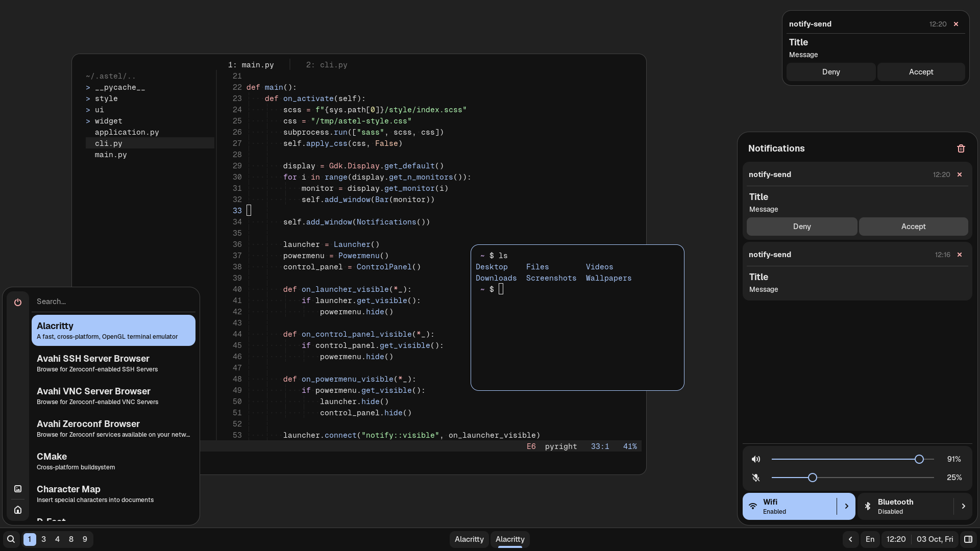Click the sidebar panel icon in the bottom bar

click(x=968, y=539)
